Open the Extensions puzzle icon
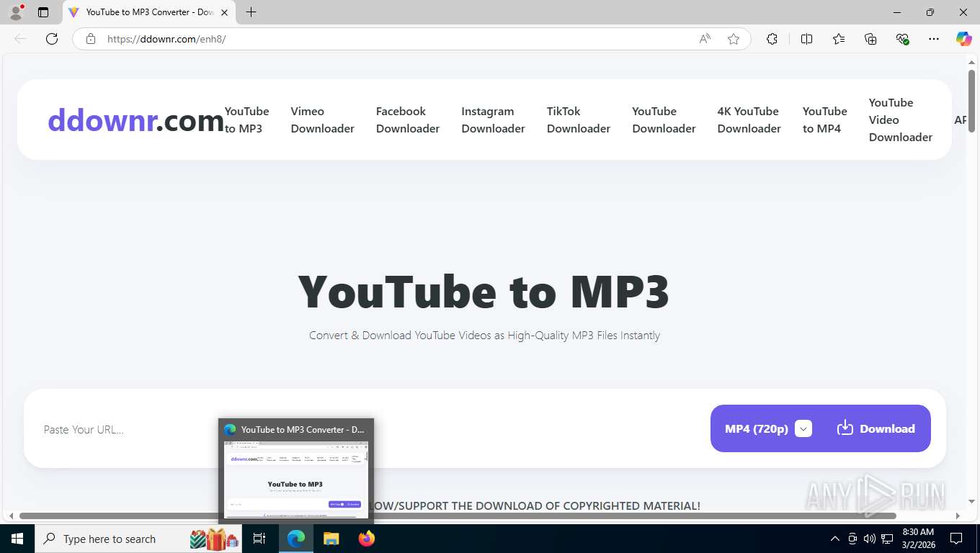Image resolution: width=980 pixels, height=553 pixels. (772, 39)
